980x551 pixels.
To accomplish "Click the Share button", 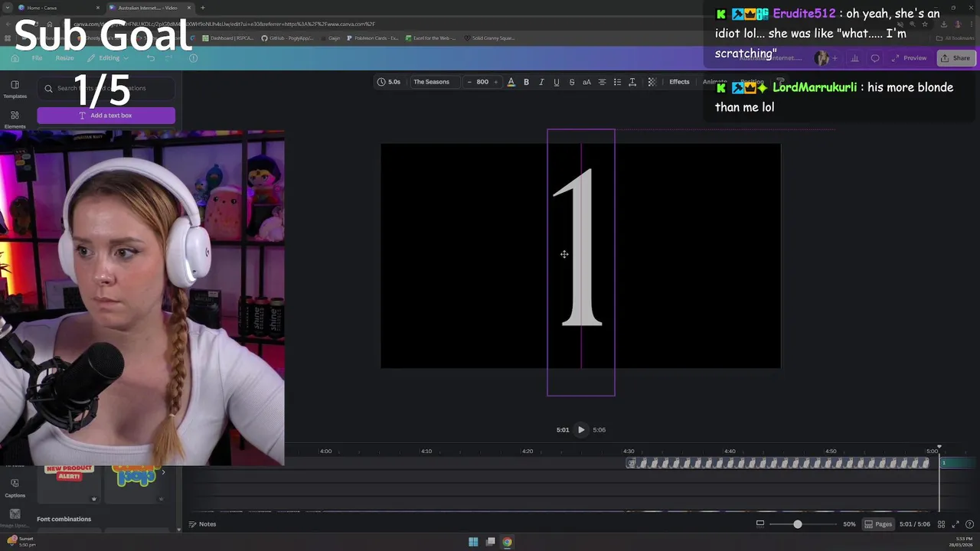I will click(x=955, y=58).
